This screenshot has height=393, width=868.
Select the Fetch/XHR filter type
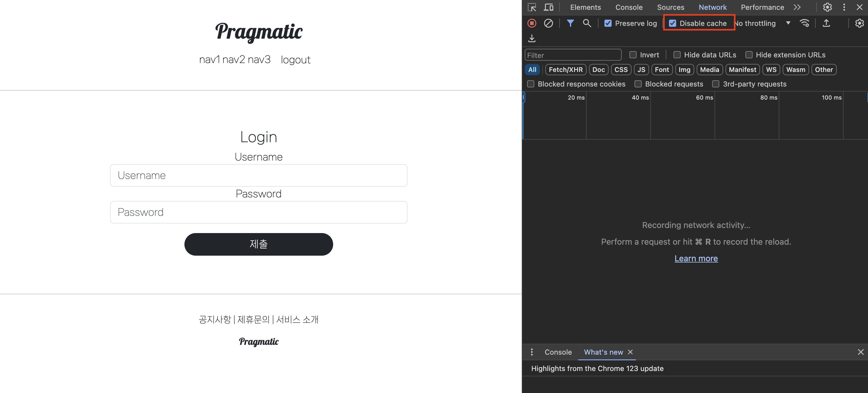(x=565, y=70)
